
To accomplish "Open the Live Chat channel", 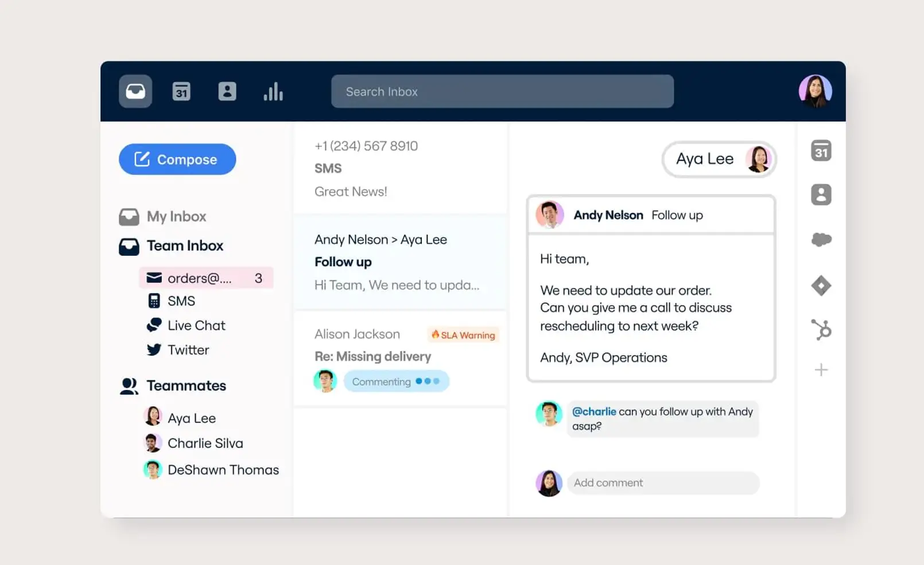I will point(195,325).
